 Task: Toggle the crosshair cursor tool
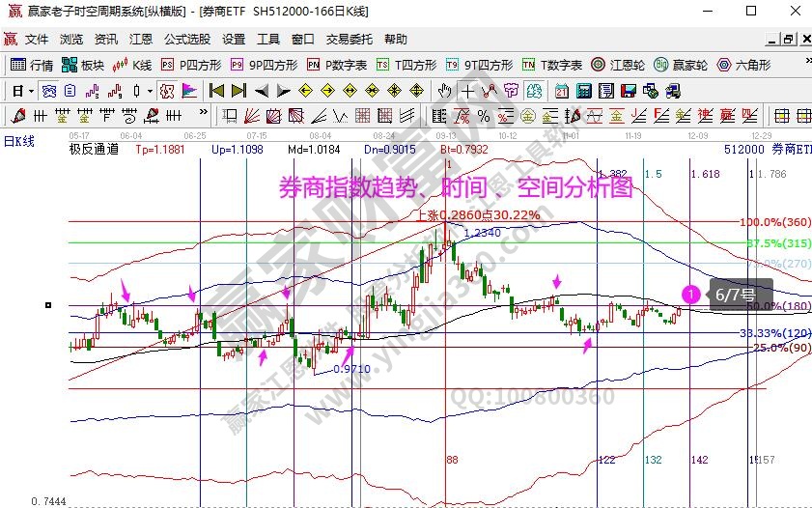point(467,91)
